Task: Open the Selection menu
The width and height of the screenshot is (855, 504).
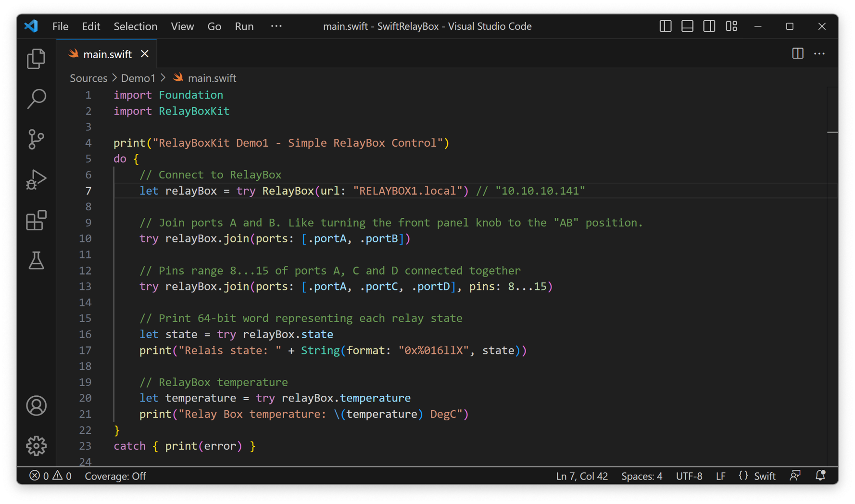Action: point(135,26)
